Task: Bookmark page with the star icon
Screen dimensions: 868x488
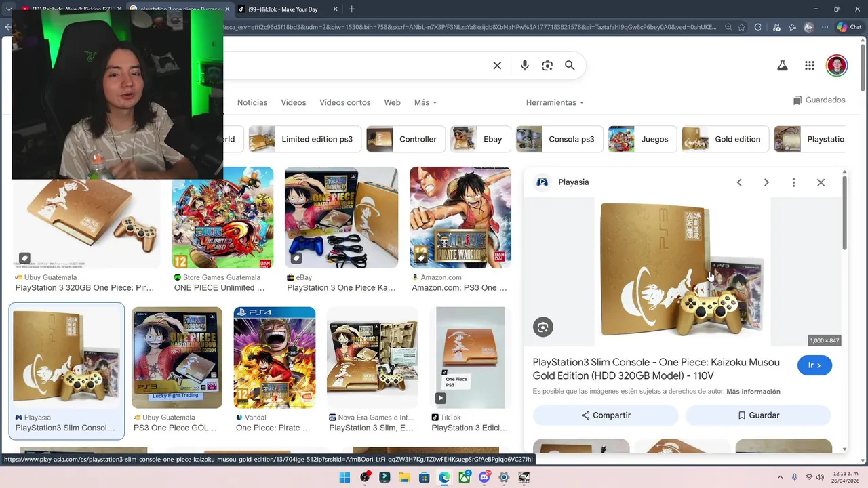Action: pos(741,28)
